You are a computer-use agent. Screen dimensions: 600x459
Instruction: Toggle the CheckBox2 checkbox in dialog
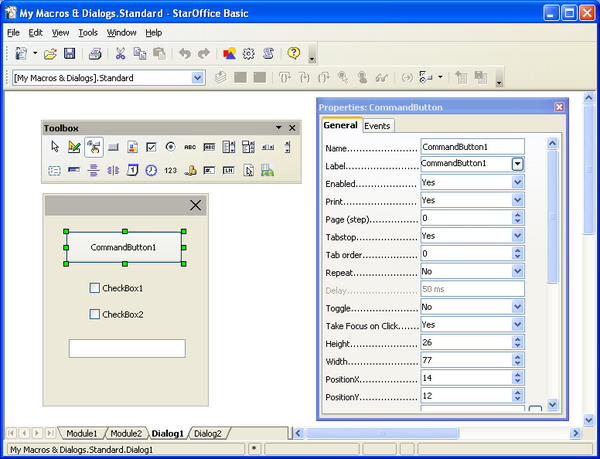95,314
